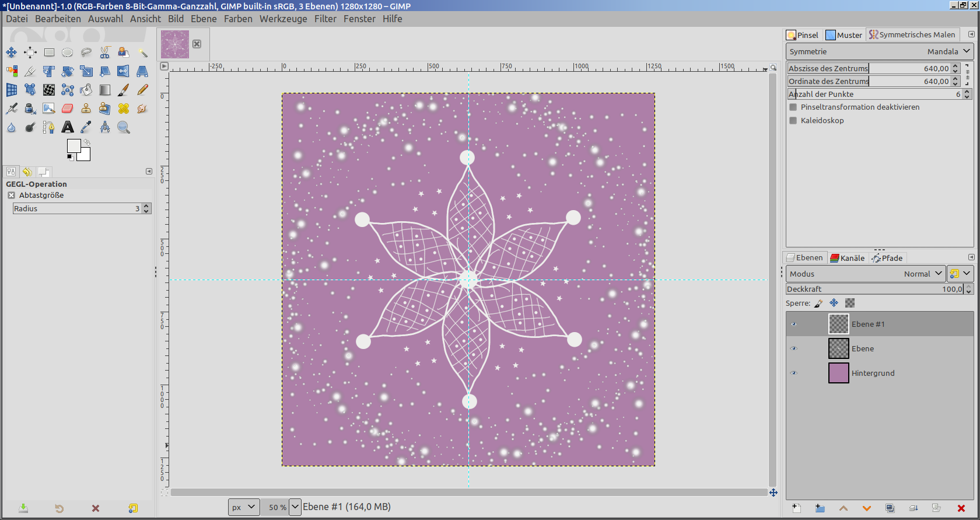Activate the Zoom magnifier tool
The height and width of the screenshot is (520, 980).
tap(124, 127)
